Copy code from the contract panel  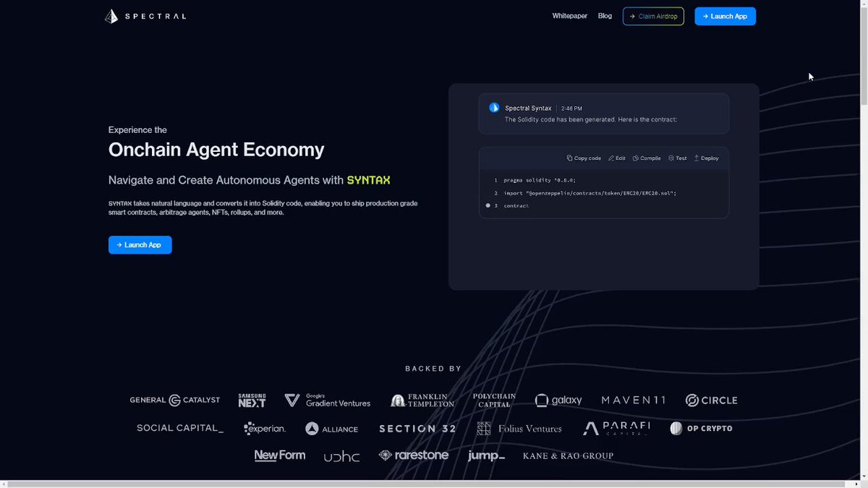click(x=584, y=158)
